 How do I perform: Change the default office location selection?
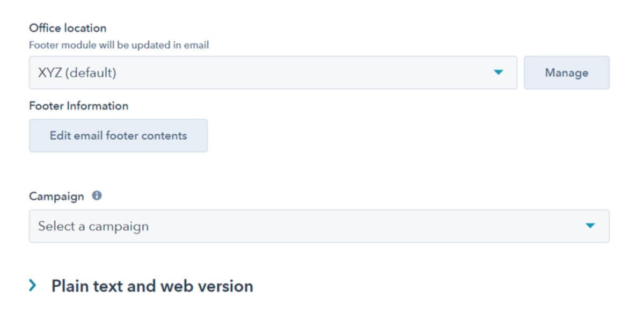(268, 73)
